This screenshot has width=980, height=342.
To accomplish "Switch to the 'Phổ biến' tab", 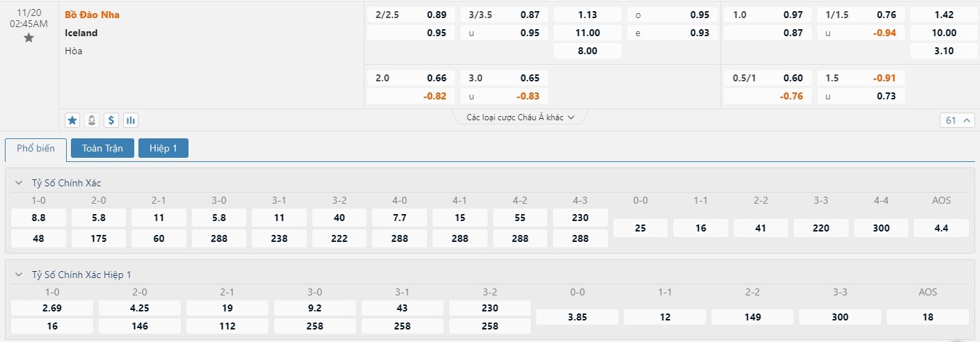I will (35, 149).
